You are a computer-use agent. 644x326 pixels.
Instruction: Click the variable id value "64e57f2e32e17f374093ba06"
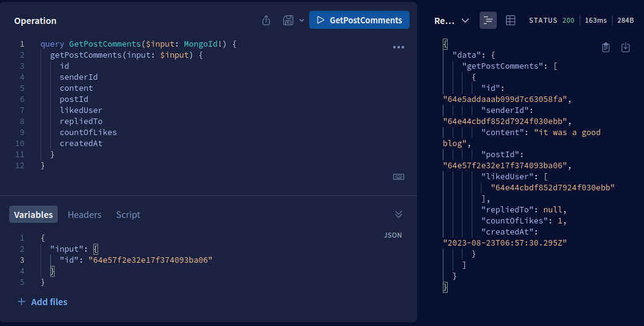click(150, 260)
